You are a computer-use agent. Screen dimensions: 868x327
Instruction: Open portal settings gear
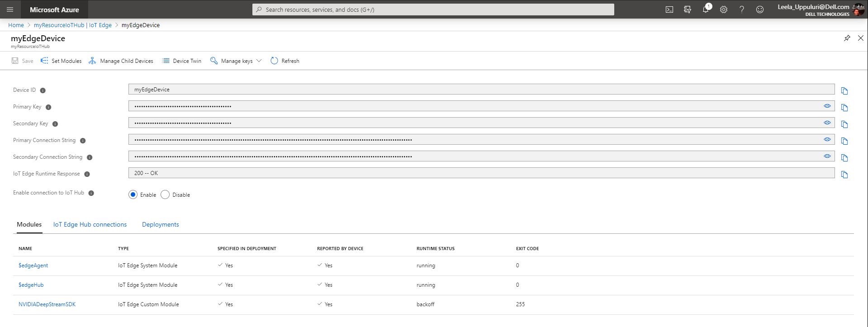[724, 9]
